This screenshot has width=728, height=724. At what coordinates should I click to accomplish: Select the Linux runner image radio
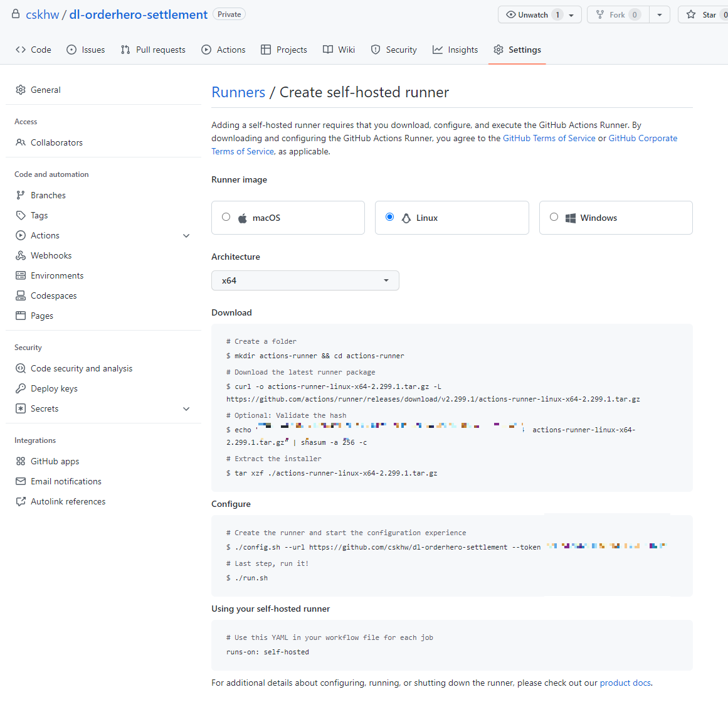(x=390, y=217)
